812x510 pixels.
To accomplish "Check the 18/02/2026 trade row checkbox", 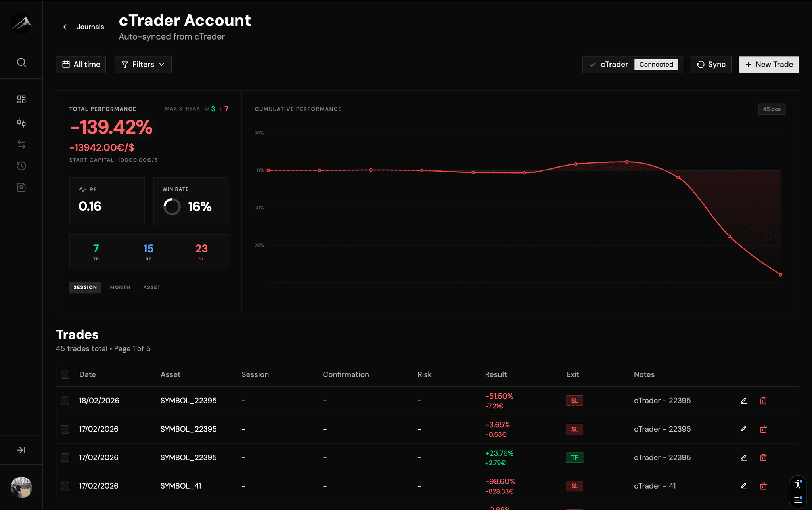I will [x=65, y=401].
